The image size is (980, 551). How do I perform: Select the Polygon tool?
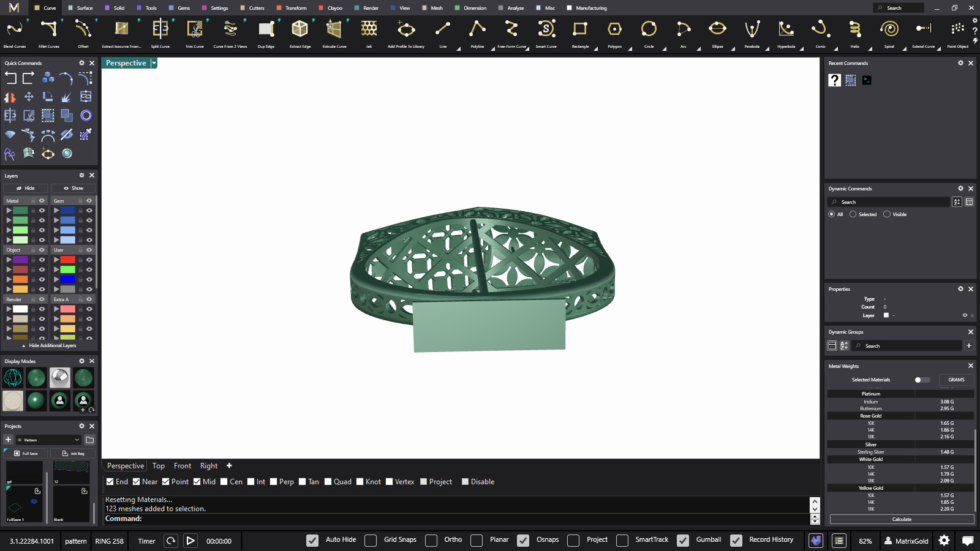pos(614,32)
